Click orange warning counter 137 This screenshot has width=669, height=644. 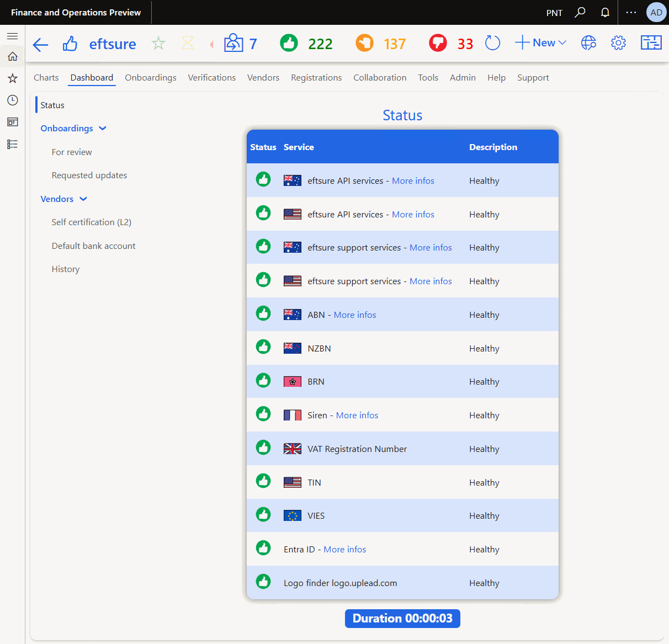[381, 43]
